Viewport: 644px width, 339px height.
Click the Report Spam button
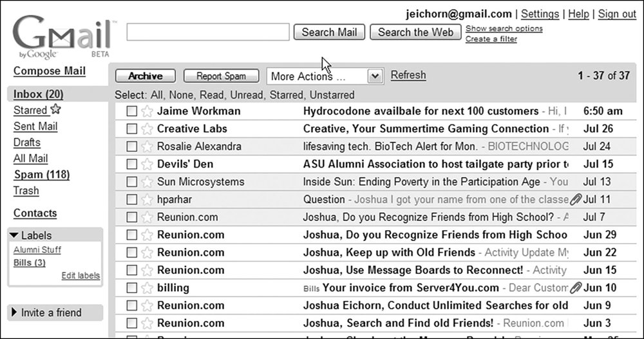(221, 76)
